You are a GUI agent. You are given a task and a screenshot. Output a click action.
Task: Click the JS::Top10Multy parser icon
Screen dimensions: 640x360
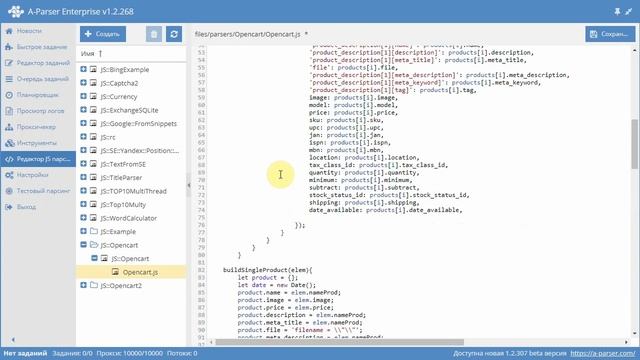pyautogui.click(x=93, y=204)
